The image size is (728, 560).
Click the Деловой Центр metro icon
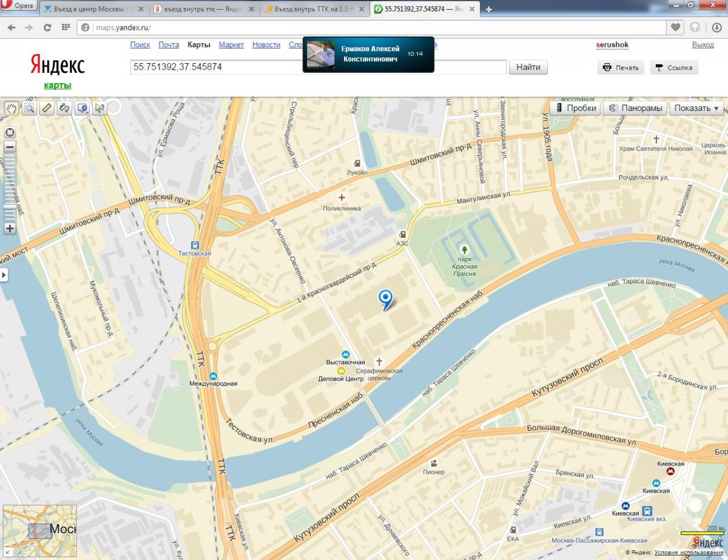pyautogui.click(x=342, y=370)
